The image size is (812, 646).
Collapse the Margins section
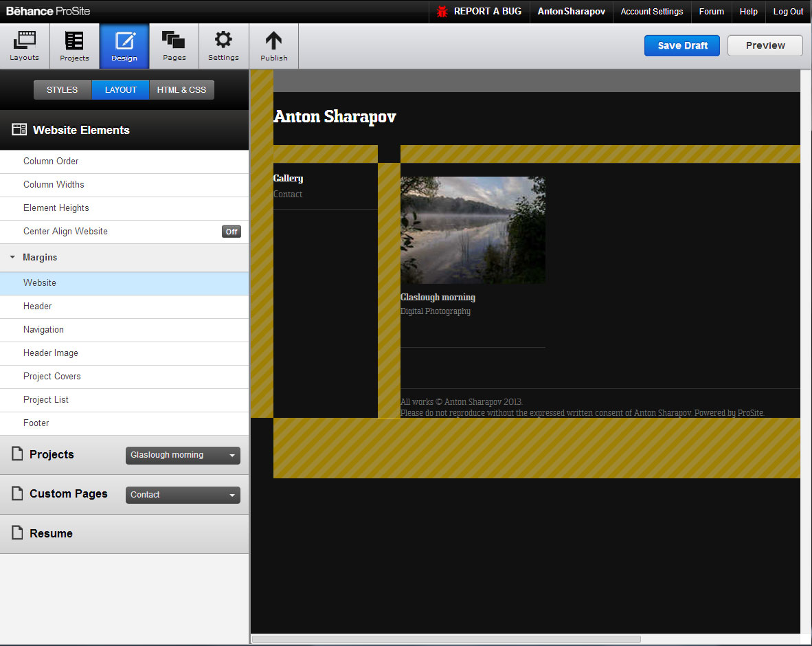pos(12,257)
